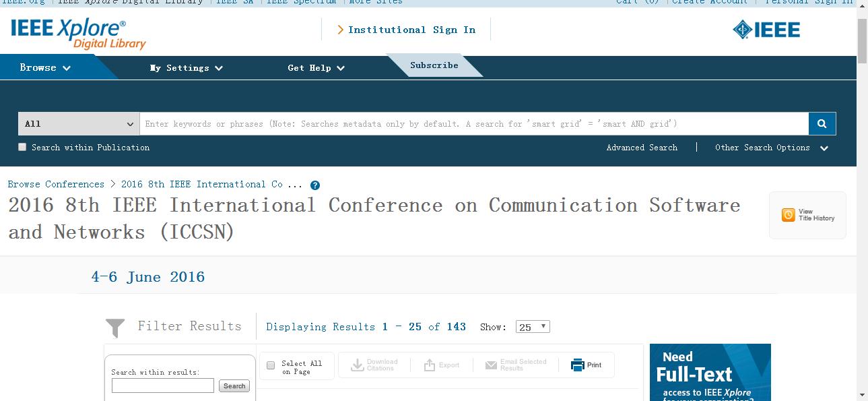Click the Institutional Sign In link
This screenshot has height=401, width=868.
[x=411, y=30]
